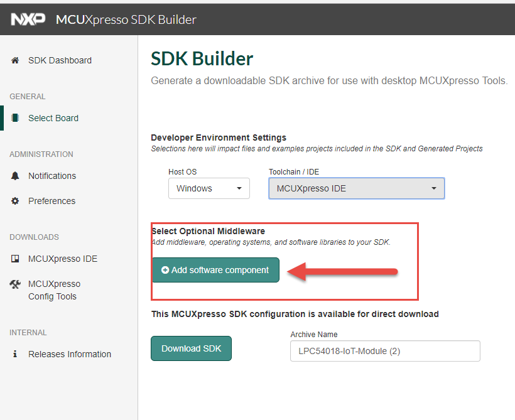
Task: Open the Host OS Windows dropdown
Action: click(209, 188)
